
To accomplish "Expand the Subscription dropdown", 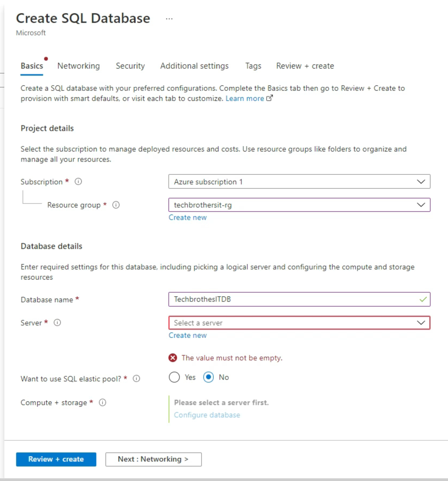I will [299, 182].
